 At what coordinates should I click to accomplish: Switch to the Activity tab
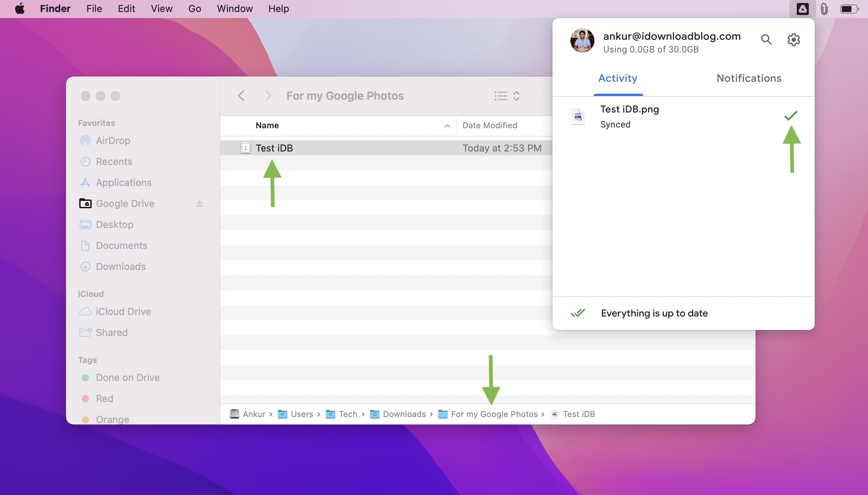618,78
